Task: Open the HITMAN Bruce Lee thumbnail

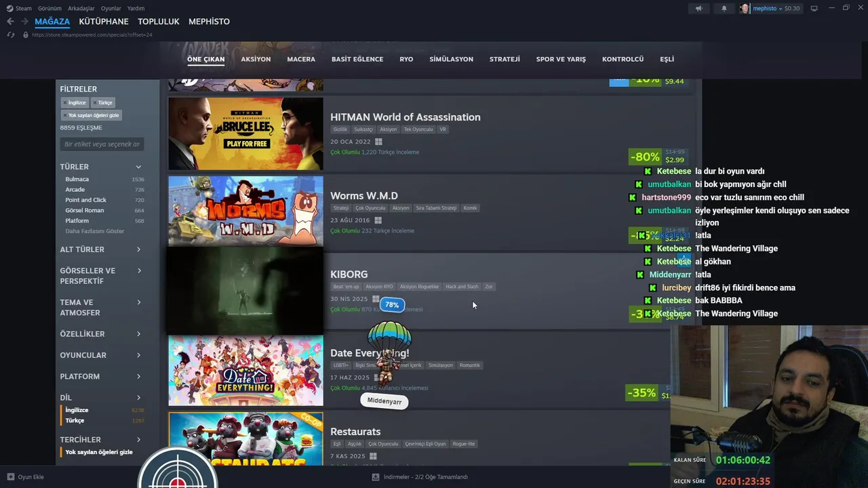Action: point(245,134)
